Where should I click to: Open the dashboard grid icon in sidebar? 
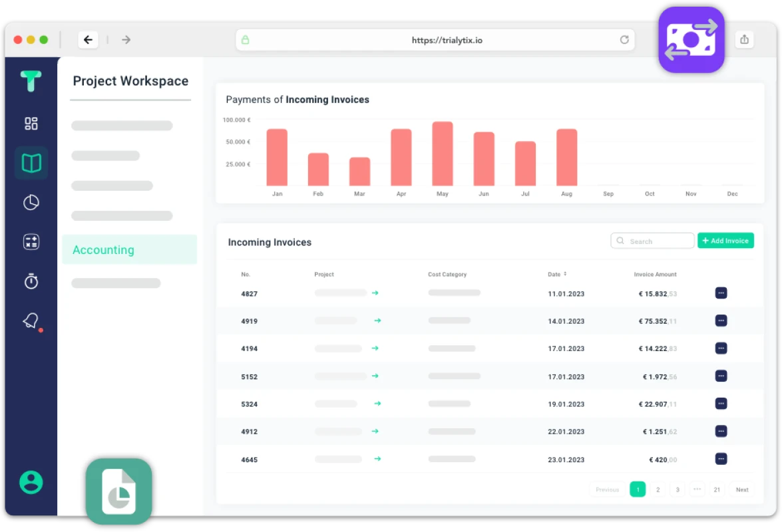point(31,124)
